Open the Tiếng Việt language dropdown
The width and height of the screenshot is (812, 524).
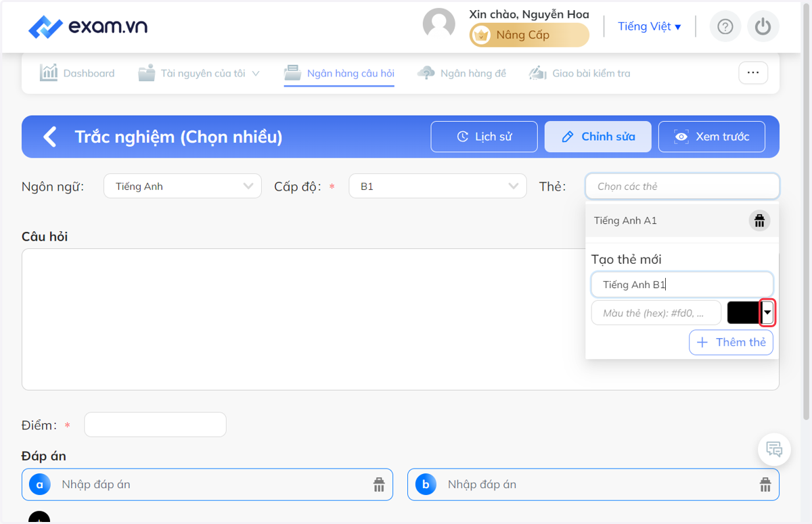[x=650, y=26]
